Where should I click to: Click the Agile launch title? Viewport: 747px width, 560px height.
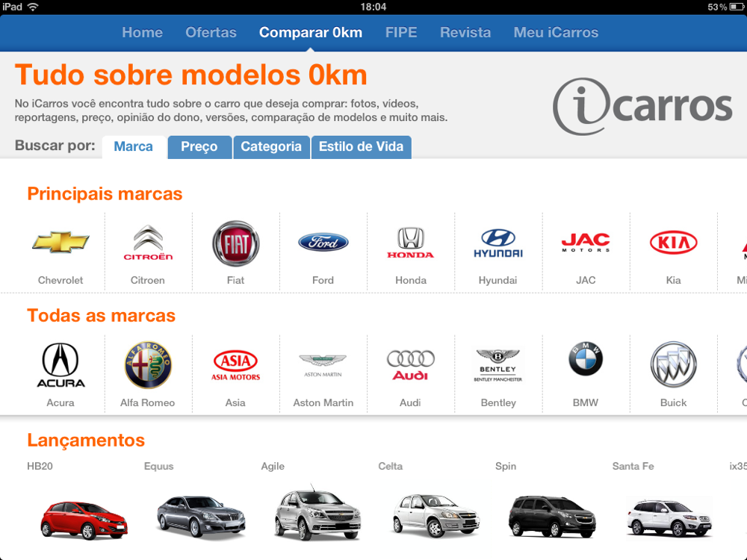tap(273, 466)
